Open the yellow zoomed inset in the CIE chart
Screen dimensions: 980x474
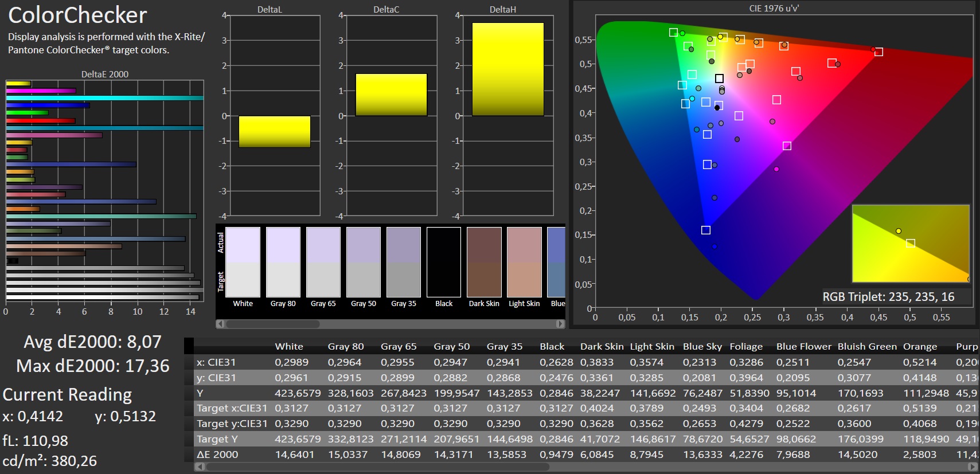(910, 244)
